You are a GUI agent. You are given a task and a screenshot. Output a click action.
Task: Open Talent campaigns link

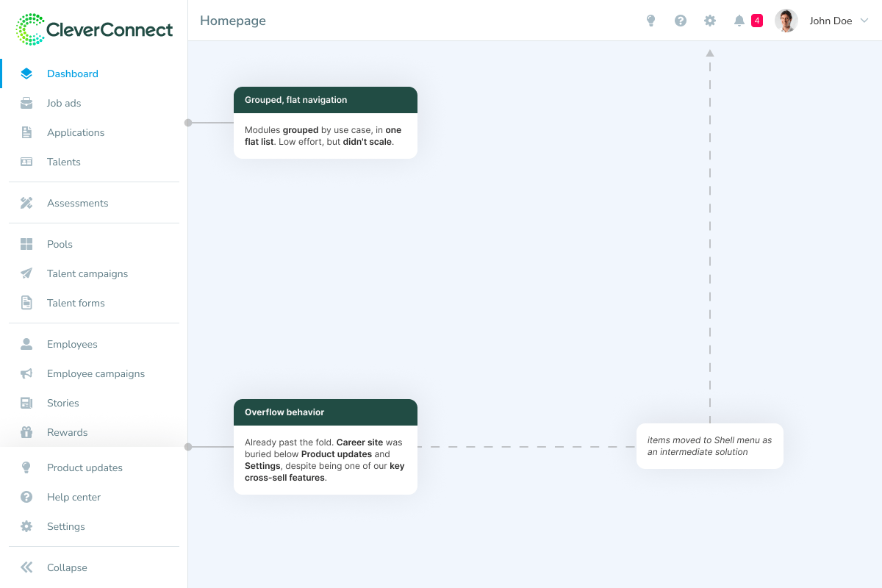94,273
